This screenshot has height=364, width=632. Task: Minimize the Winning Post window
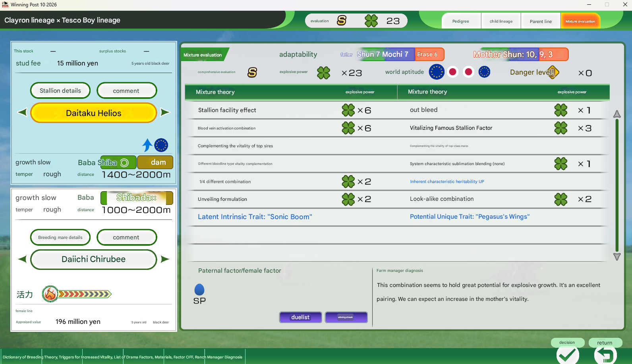pos(589,5)
